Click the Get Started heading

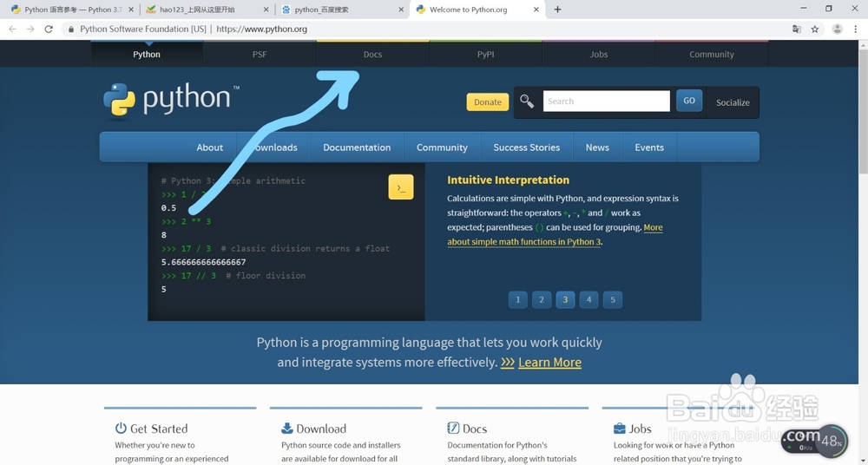159,429
